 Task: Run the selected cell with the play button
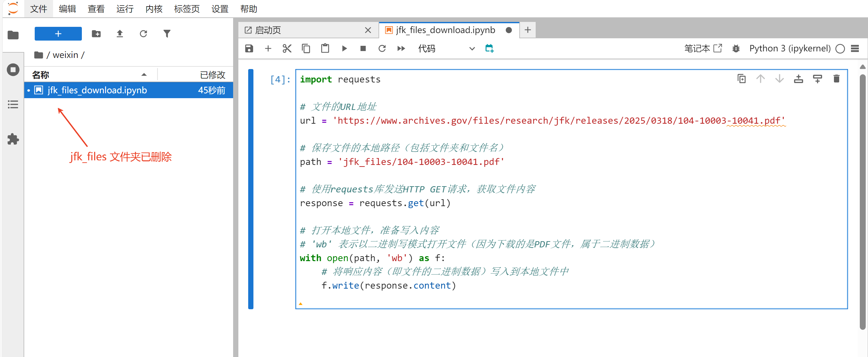coord(344,48)
